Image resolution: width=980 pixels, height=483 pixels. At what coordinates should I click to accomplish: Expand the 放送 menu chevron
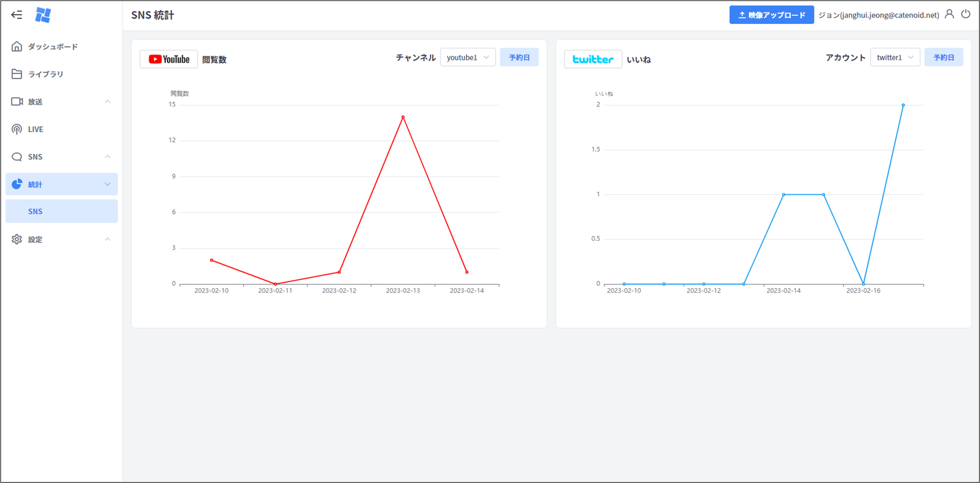click(108, 101)
